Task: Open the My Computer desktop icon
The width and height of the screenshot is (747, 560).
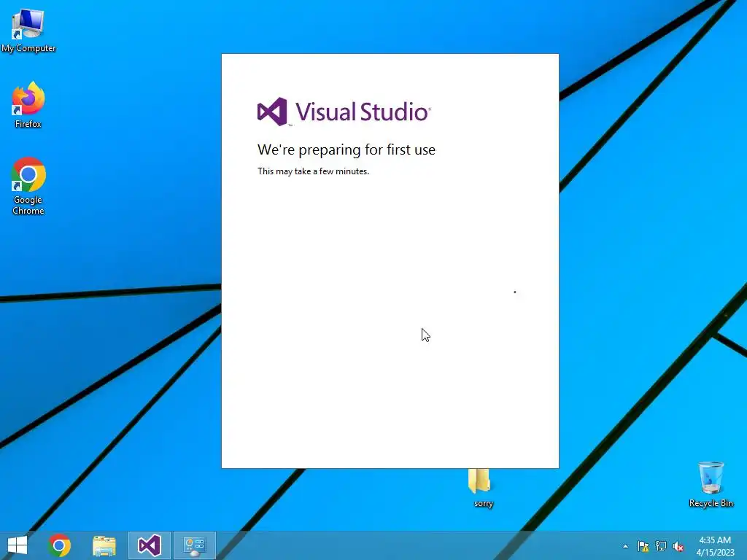Action: point(28,31)
